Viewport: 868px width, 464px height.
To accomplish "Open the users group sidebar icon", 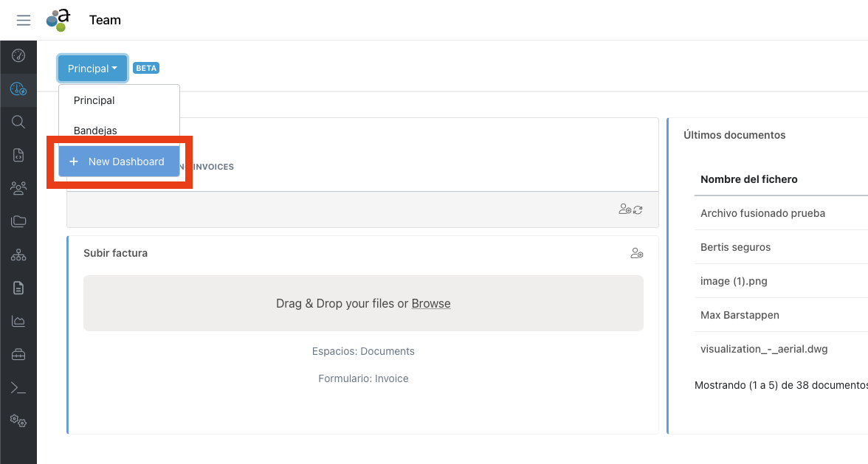I will point(18,188).
